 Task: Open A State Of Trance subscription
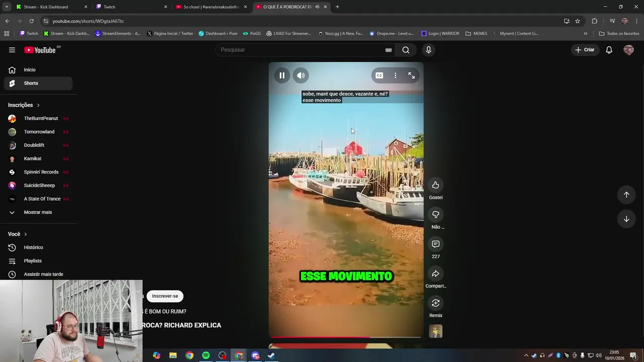pyautogui.click(x=38, y=199)
